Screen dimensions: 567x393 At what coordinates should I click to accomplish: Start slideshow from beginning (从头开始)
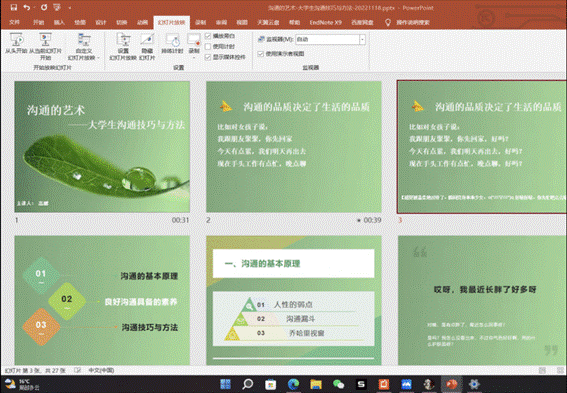[16, 44]
